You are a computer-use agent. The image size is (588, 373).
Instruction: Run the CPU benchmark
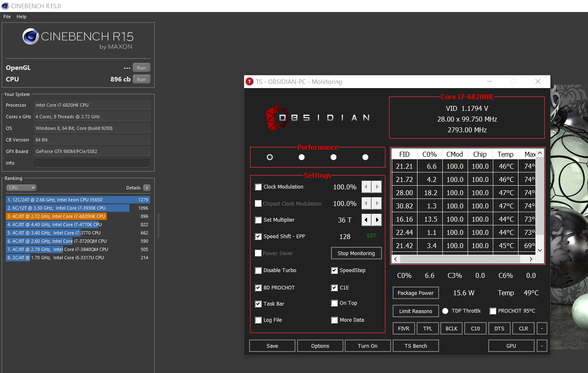(142, 79)
